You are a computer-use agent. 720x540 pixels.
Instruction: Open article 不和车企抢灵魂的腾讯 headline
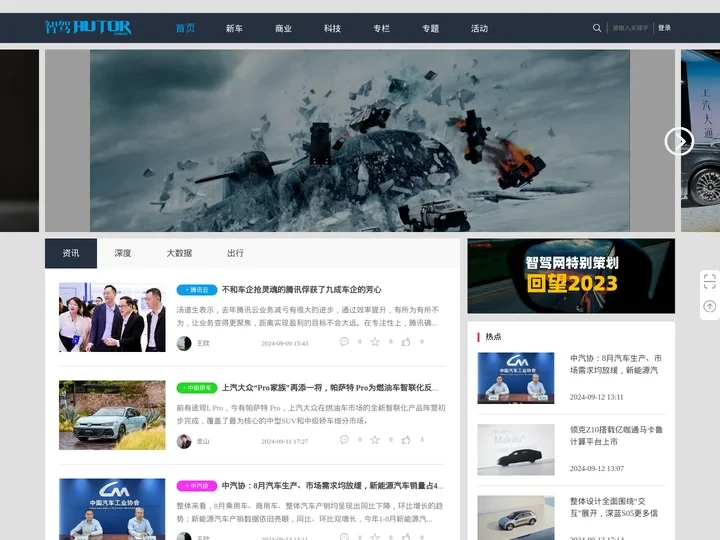(x=301, y=290)
